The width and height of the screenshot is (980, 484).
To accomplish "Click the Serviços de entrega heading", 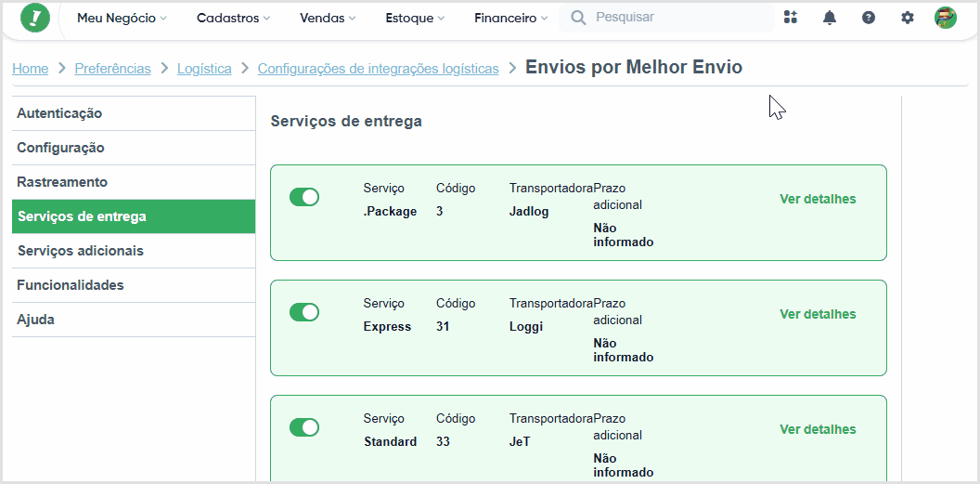I will point(346,122).
